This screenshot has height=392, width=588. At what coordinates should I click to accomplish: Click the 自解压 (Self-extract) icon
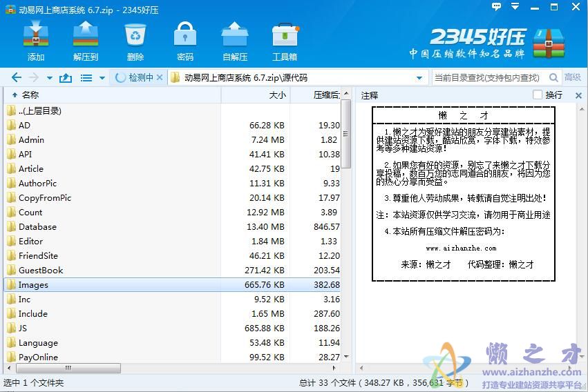(235, 41)
